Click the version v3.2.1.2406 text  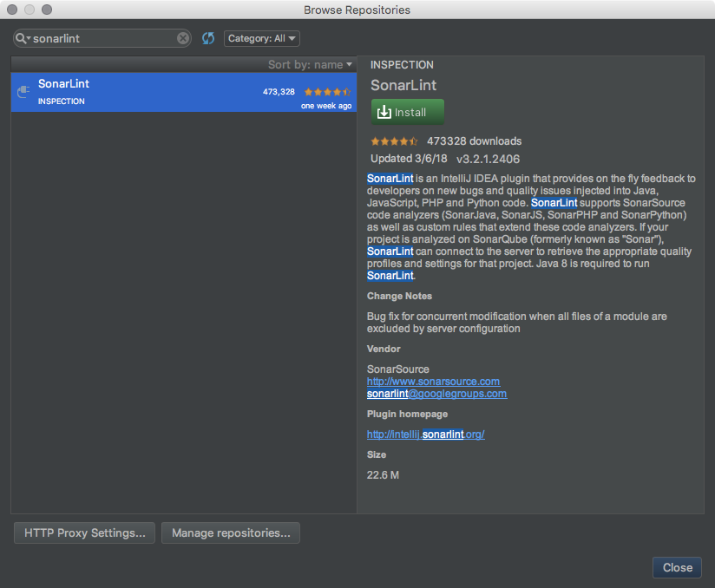[488, 159]
